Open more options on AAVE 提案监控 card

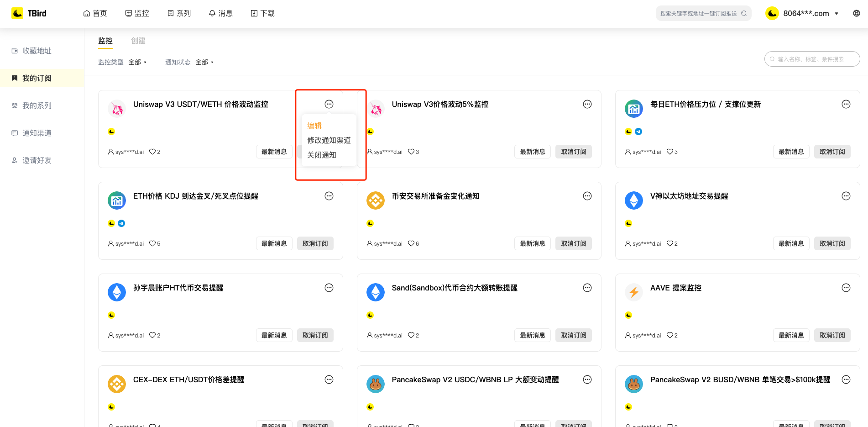pos(846,288)
